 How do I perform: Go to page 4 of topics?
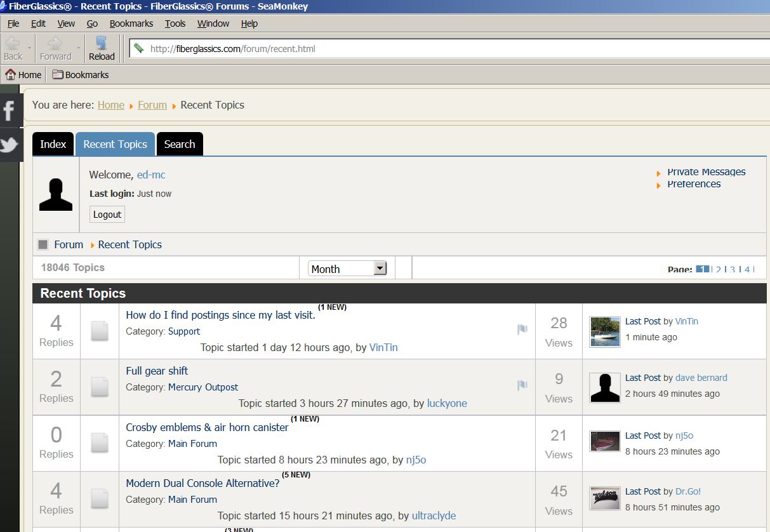coord(747,270)
